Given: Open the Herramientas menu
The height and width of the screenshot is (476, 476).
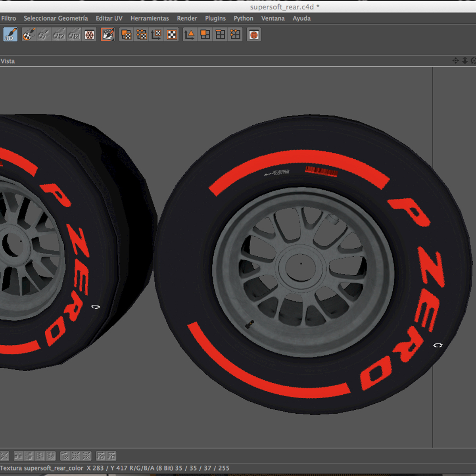Looking at the screenshot, I should pyautogui.click(x=150, y=18).
